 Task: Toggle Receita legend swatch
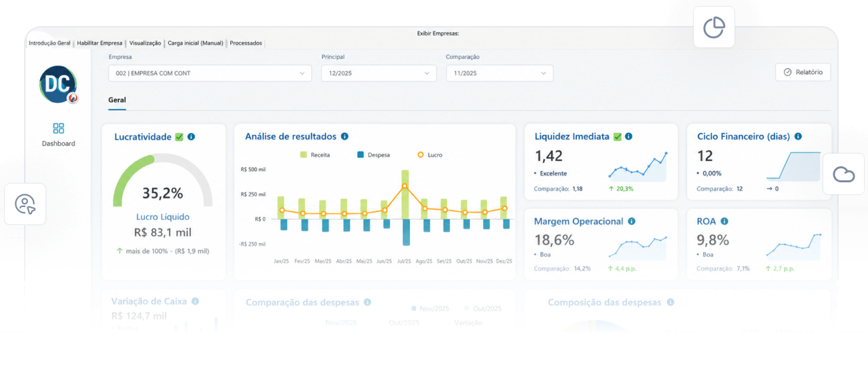pos(304,155)
